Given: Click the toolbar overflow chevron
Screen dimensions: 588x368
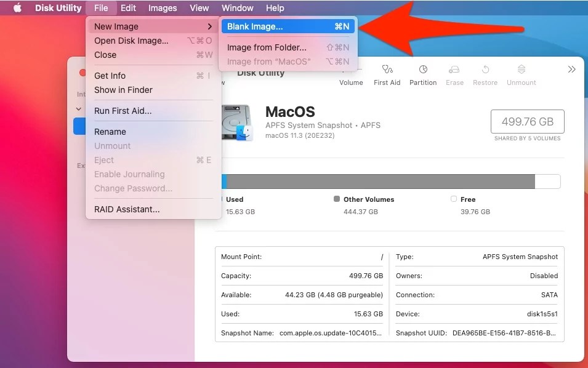Looking at the screenshot, I should click(571, 69).
